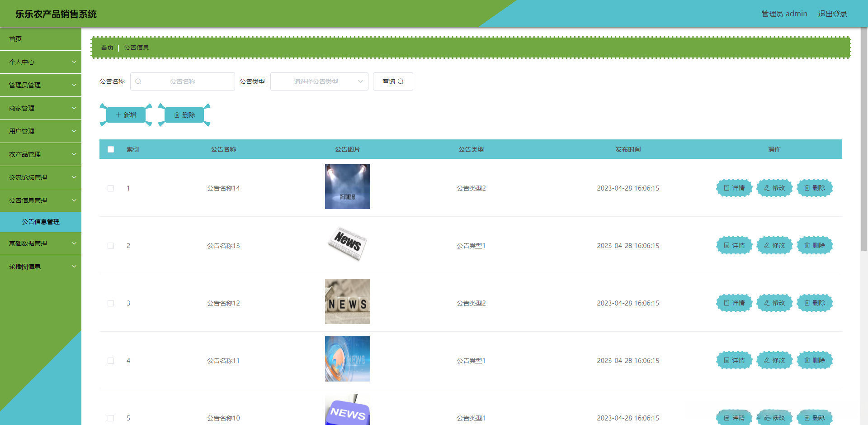This screenshot has width=868, height=425.
Task: Expand the 用户管理 sidebar menu
Action: [41, 131]
